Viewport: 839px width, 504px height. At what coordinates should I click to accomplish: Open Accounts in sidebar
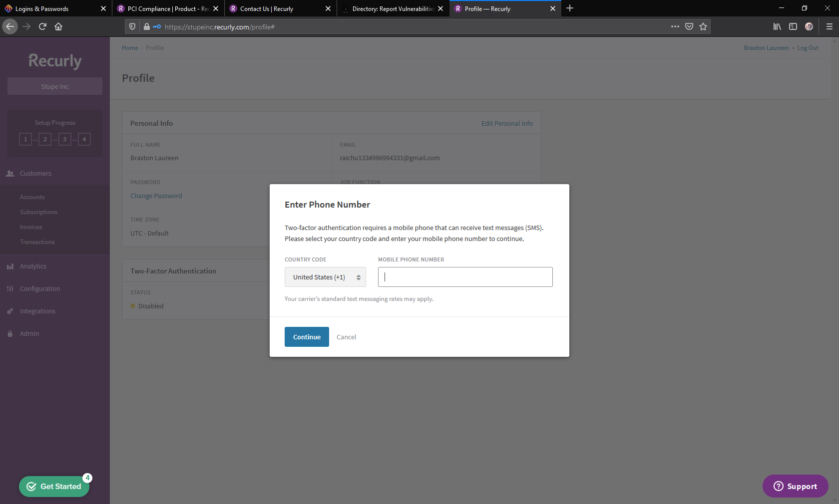pos(32,197)
